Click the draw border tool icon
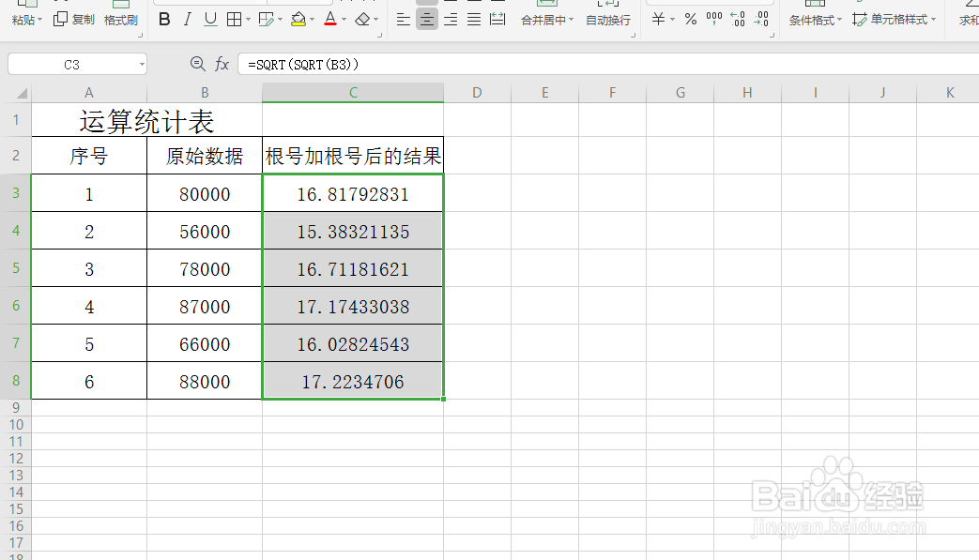This screenshot has height=560, width=979. point(266,20)
